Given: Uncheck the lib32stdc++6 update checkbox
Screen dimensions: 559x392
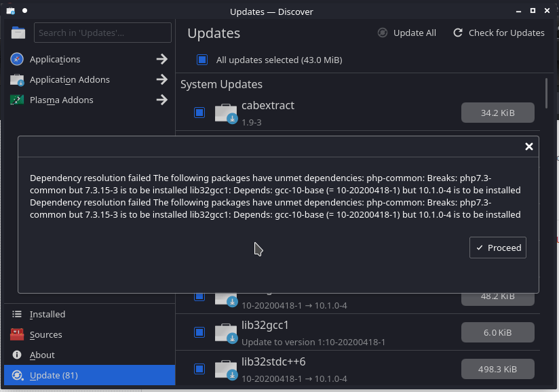Looking at the screenshot, I should pyautogui.click(x=199, y=369).
